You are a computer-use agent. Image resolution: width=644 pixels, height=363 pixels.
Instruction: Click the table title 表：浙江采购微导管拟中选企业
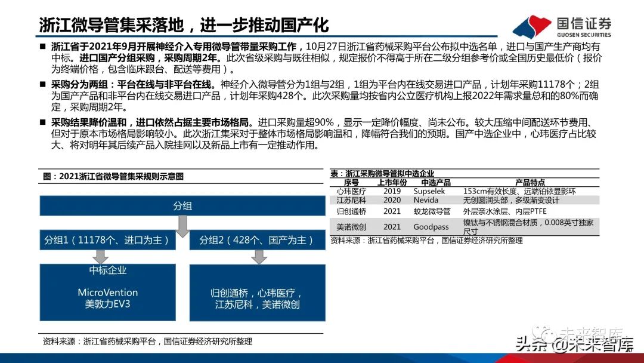[382, 174]
